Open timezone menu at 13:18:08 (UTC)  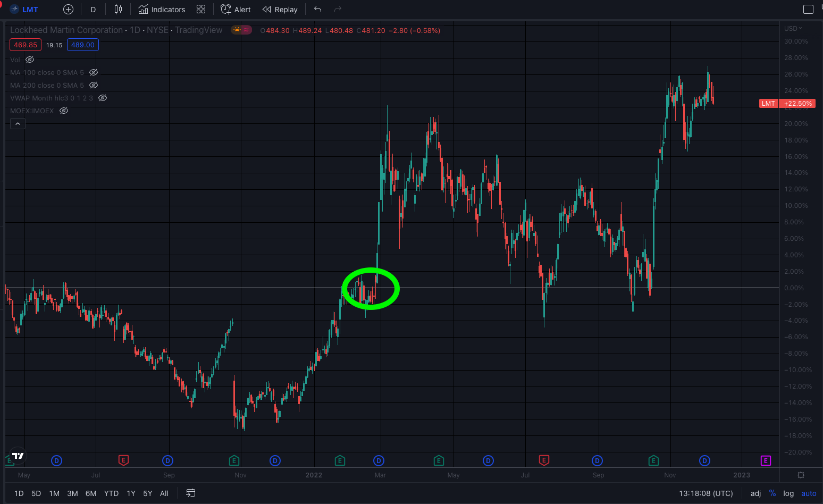[x=706, y=493]
